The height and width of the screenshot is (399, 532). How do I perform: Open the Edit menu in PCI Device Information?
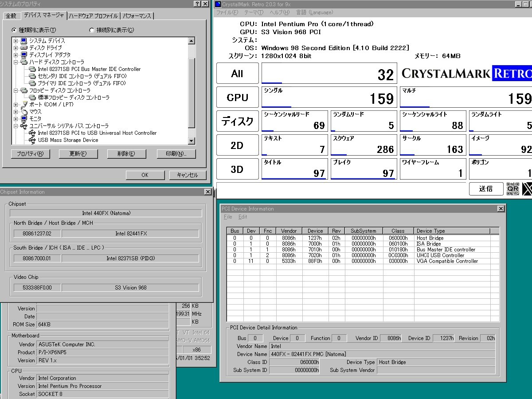[x=243, y=217]
